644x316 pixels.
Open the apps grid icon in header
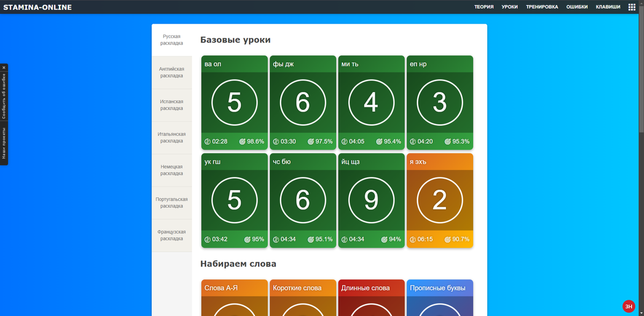coord(632,7)
